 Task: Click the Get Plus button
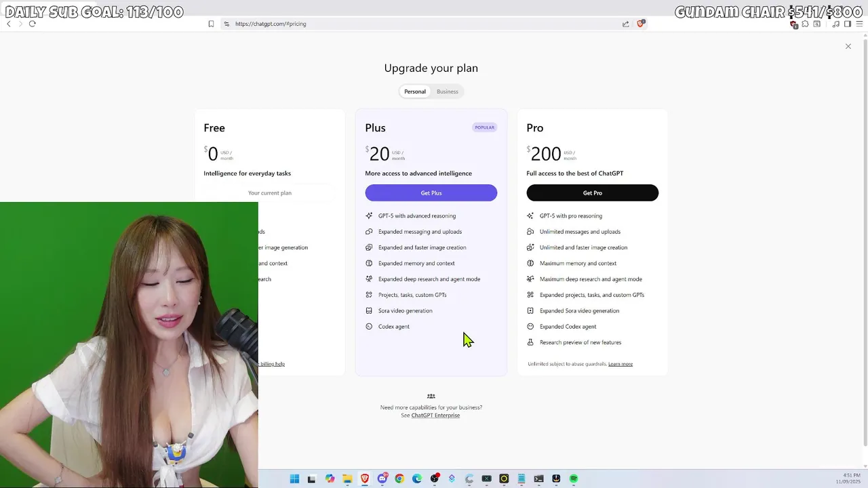click(431, 192)
